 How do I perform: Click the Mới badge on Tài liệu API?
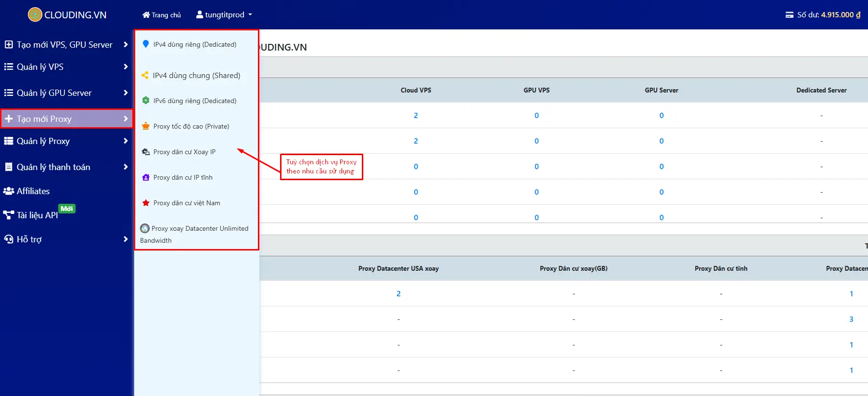67,209
